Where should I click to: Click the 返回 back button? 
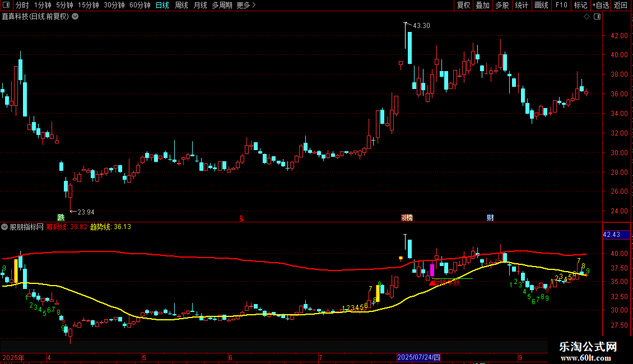coord(621,5)
